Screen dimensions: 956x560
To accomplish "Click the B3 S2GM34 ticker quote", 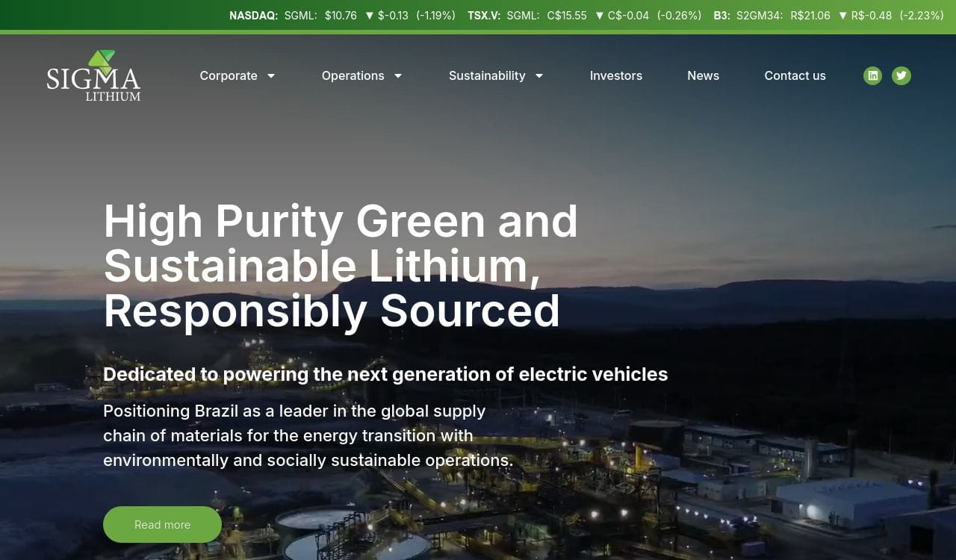I will pos(829,15).
